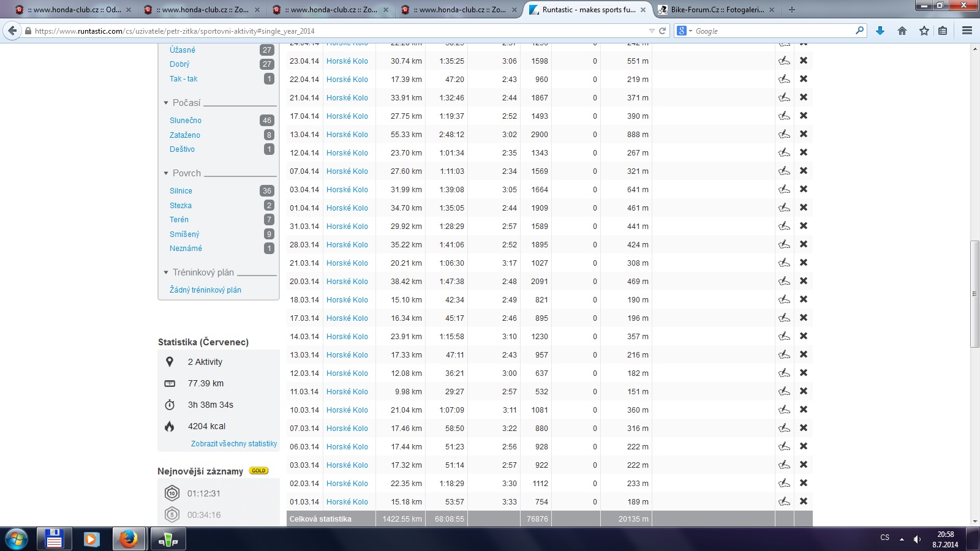Click the Firefox home icon
The image size is (980, 551).
point(902,31)
